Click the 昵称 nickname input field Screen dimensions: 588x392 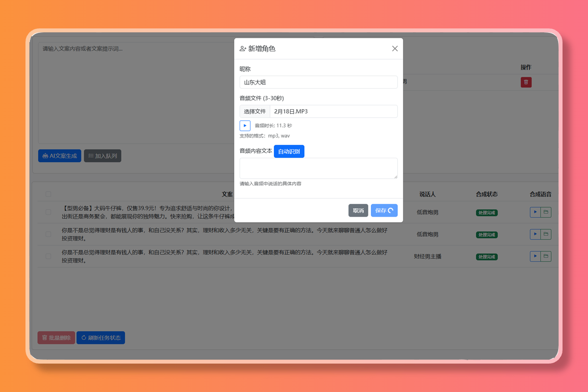(318, 82)
